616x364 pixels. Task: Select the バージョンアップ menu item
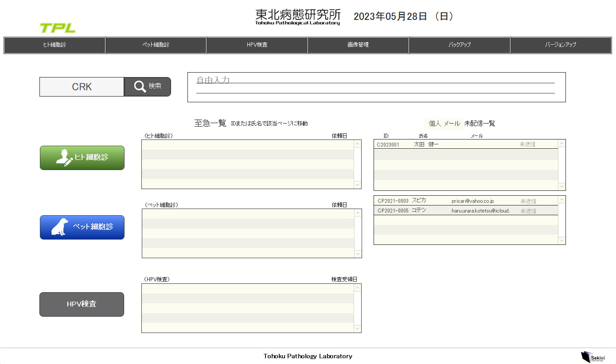561,45
